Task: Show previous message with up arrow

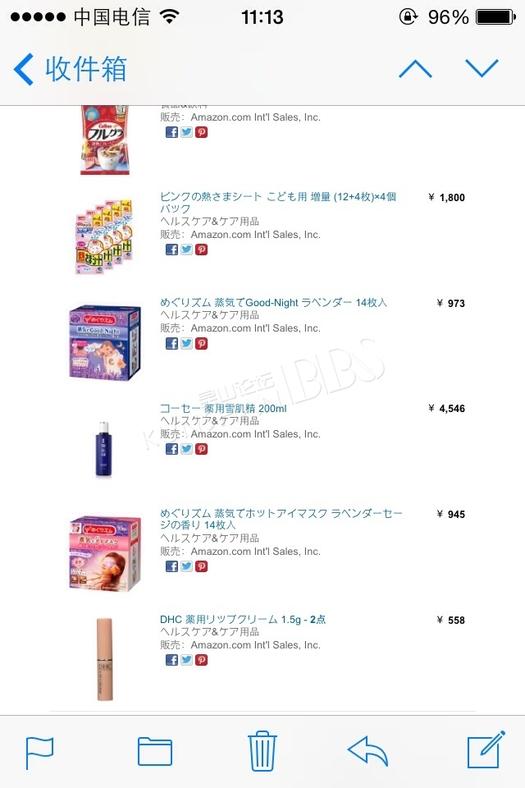Action: pyautogui.click(x=415, y=68)
